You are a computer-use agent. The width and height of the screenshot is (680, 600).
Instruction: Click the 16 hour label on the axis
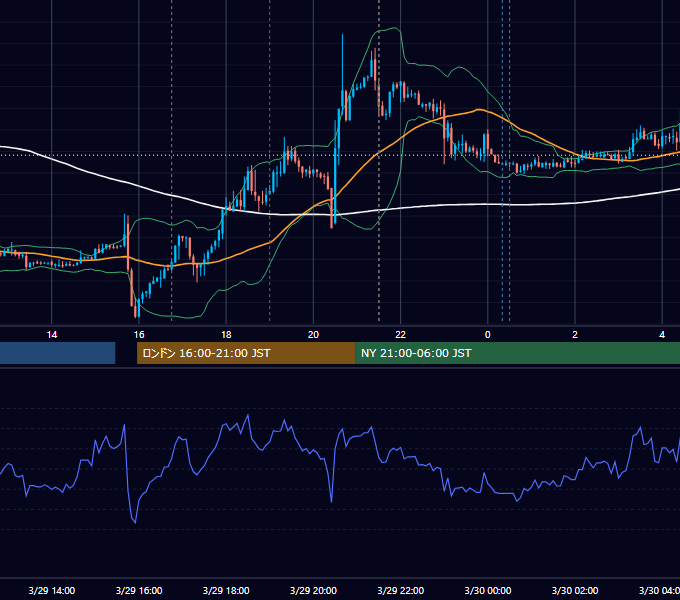coord(139,335)
